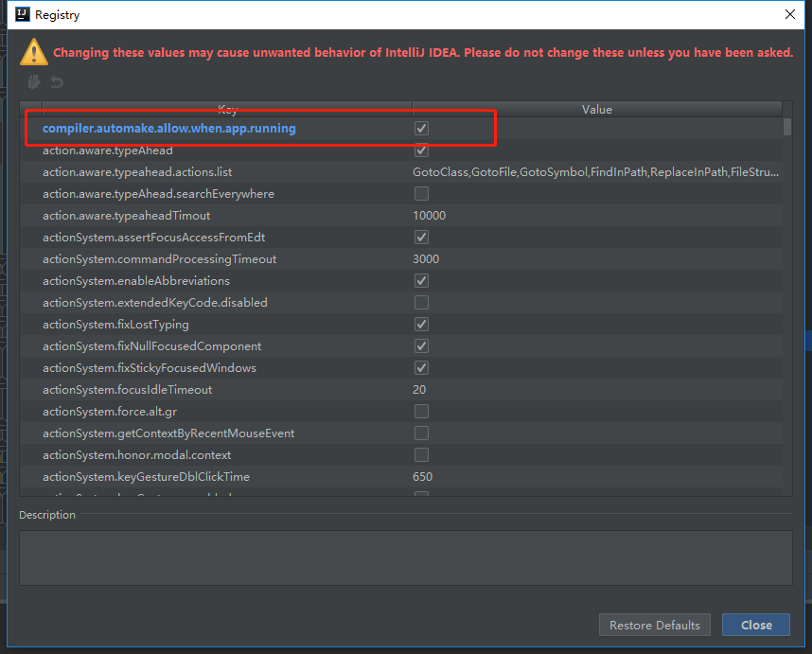Enable actionSystem.extendedKeyCode.disabled
Viewport: 812px width, 654px height.
(x=421, y=302)
